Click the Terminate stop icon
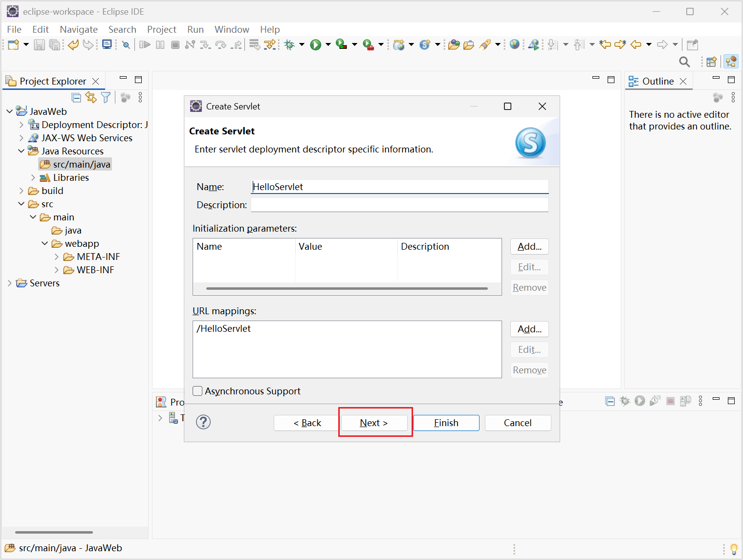 pos(175,45)
